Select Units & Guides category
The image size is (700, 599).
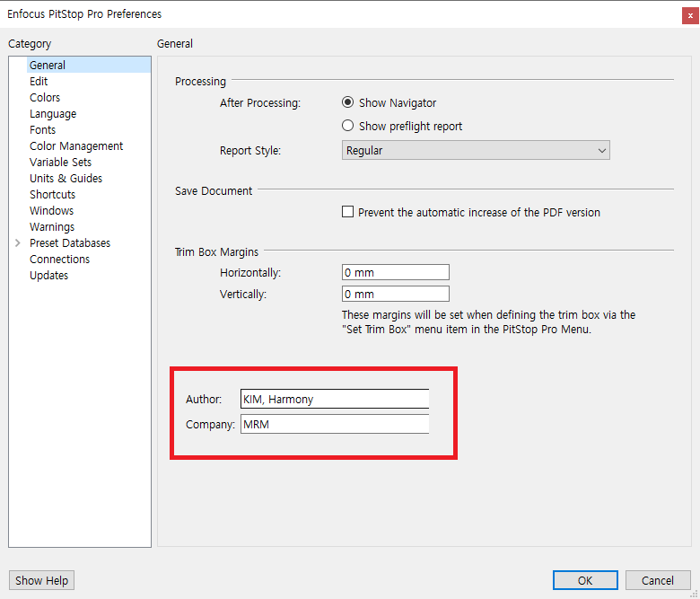pyautogui.click(x=66, y=179)
